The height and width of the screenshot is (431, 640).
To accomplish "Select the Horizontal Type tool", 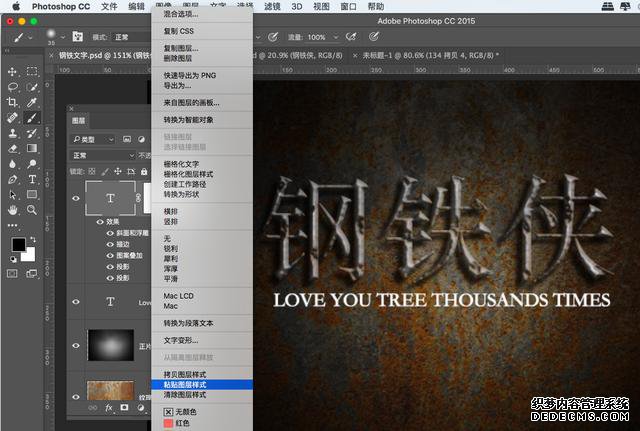I will coord(32,179).
